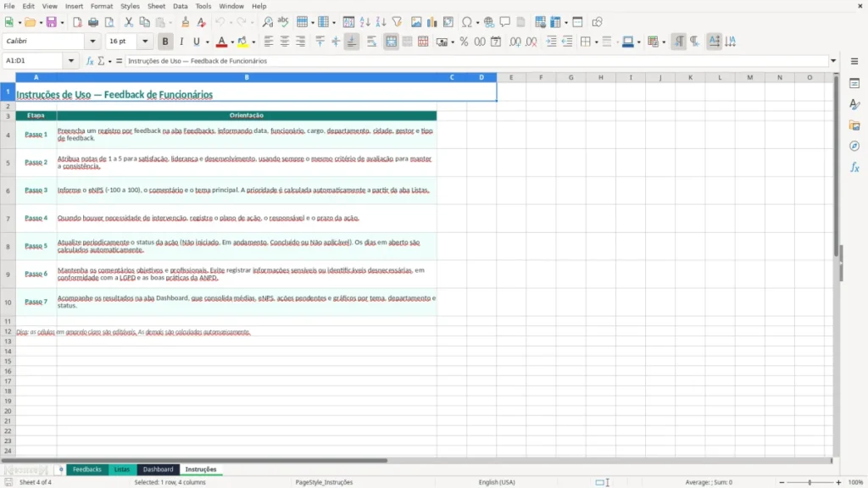Image resolution: width=868 pixels, height=488 pixels.
Task: Click the zoom slider in the status bar
Action: (x=810, y=482)
